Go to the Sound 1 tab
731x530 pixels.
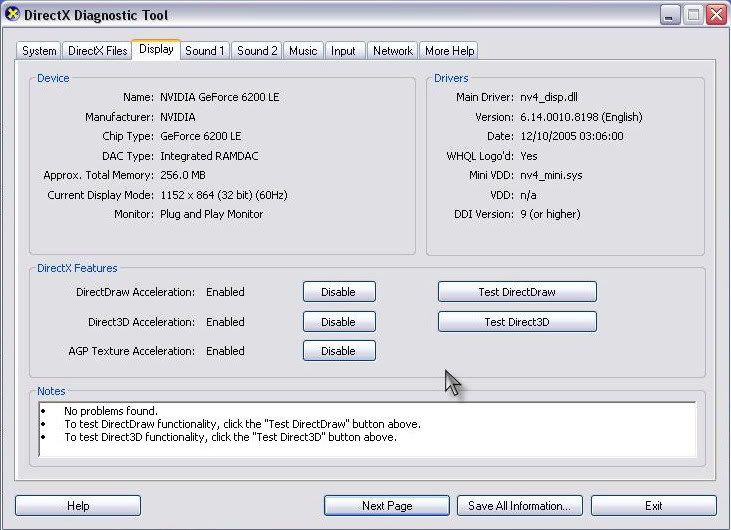tap(205, 51)
